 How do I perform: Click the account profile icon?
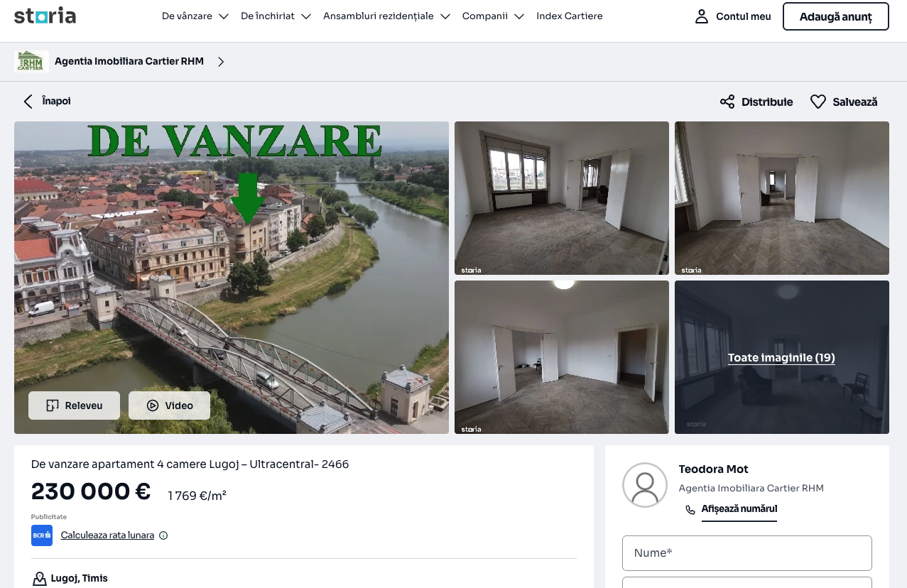tap(702, 16)
